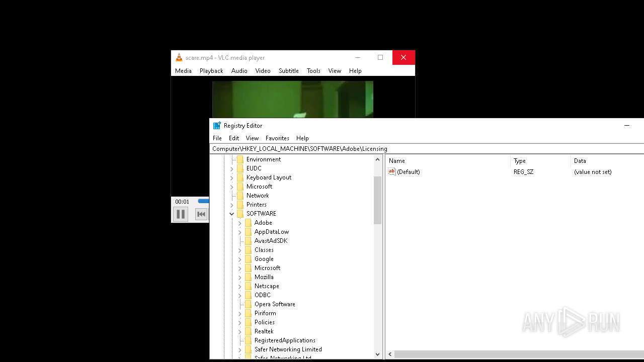644x362 pixels.
Task: Maximize the VLC media player window
Action: tap(380, 57)
